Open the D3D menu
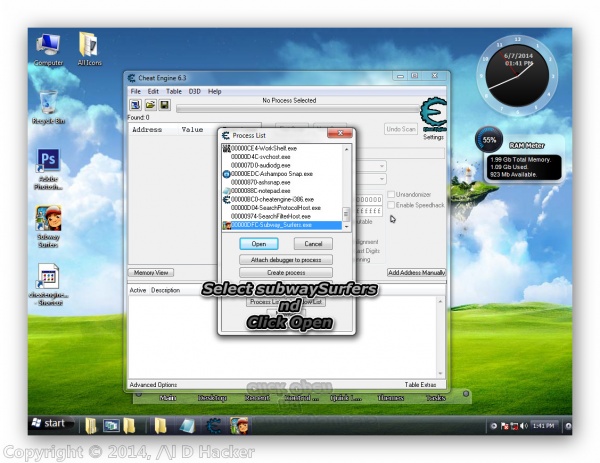The image size is (600, 463). [194, 91]
